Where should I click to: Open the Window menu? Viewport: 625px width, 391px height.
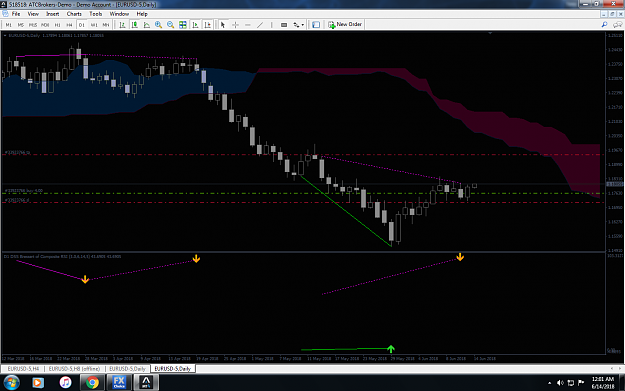119,14
